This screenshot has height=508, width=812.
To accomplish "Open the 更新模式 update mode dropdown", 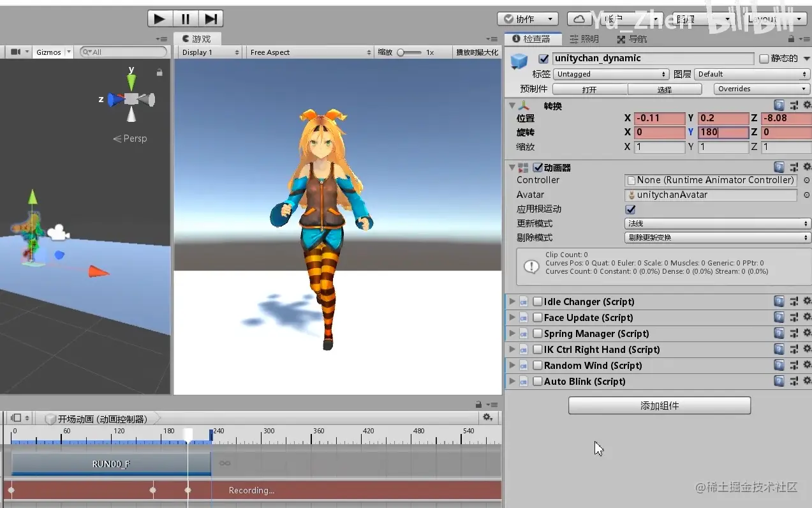I will click(x=718, y=223).
